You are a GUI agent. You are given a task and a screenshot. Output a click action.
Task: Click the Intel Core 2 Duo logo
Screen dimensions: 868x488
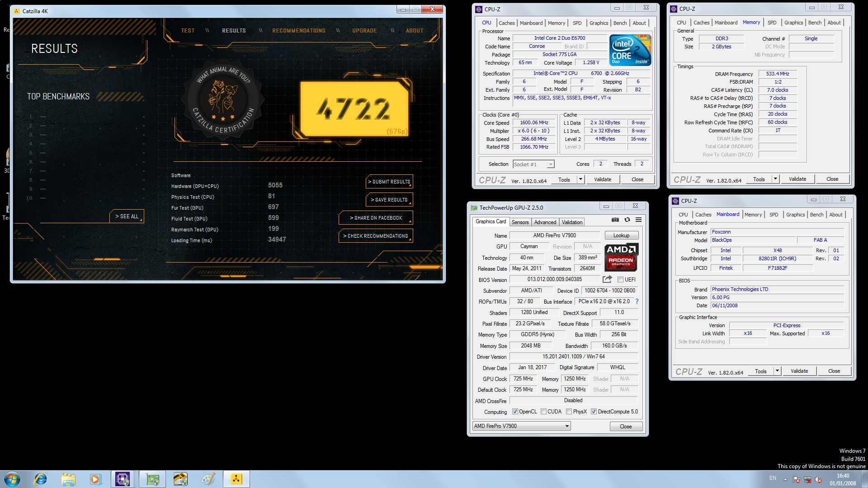(630, 50)
